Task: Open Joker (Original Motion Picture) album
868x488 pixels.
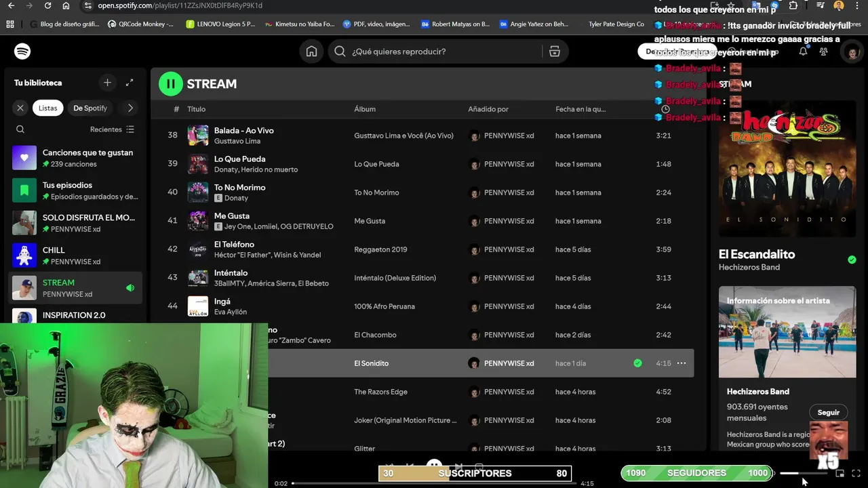Action: pos(406,420)
